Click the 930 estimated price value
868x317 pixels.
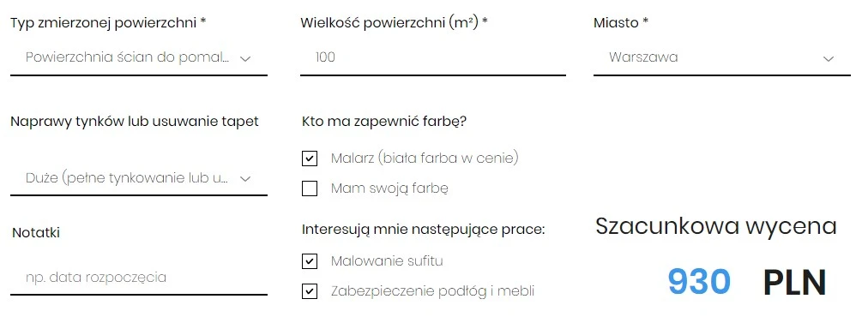tap(699, 282)
